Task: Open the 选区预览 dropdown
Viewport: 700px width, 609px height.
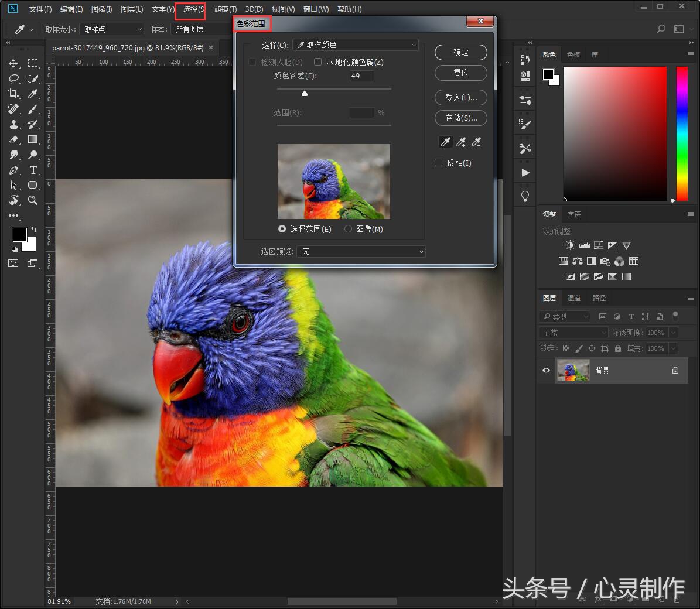Action: 361,252
